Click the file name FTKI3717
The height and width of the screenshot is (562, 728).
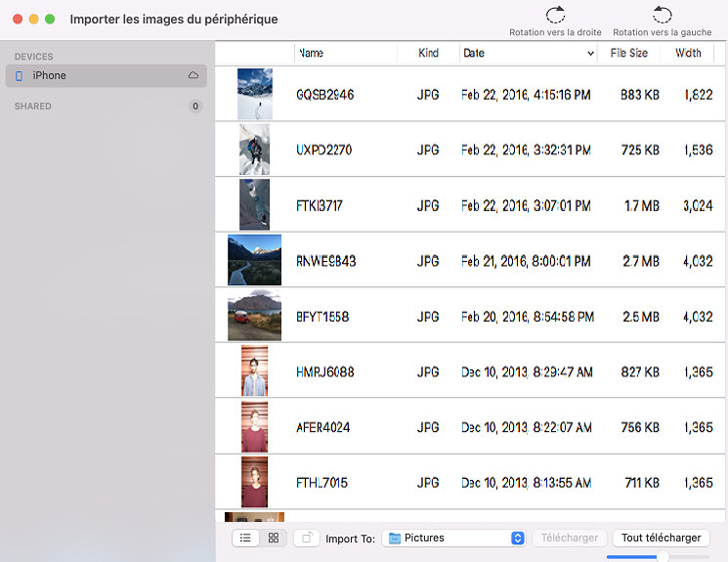(320, 206)
